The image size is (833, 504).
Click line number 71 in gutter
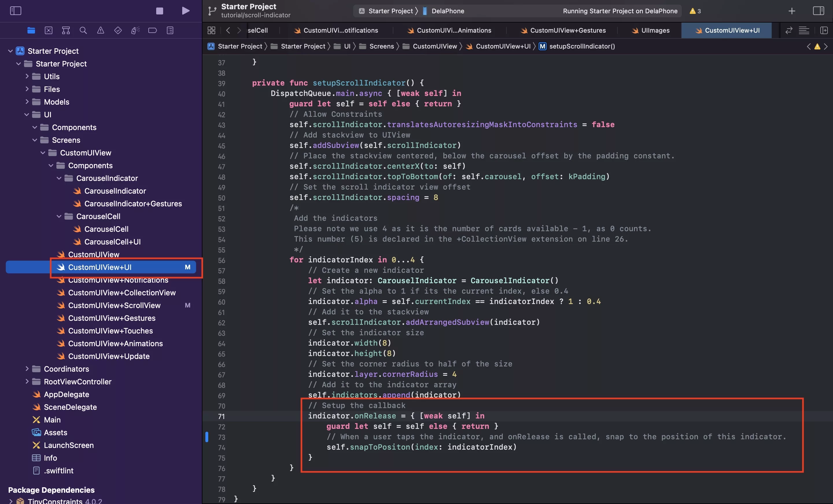pos(222,416)
